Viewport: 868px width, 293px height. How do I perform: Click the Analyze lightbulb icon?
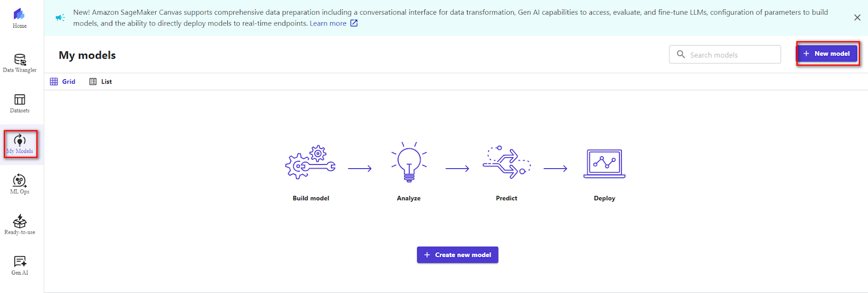[409, 162]
